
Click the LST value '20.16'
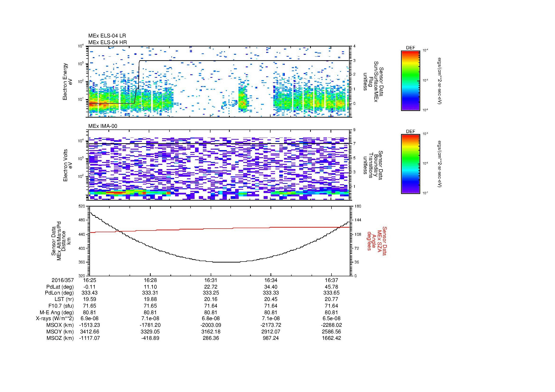coord(211,300)
